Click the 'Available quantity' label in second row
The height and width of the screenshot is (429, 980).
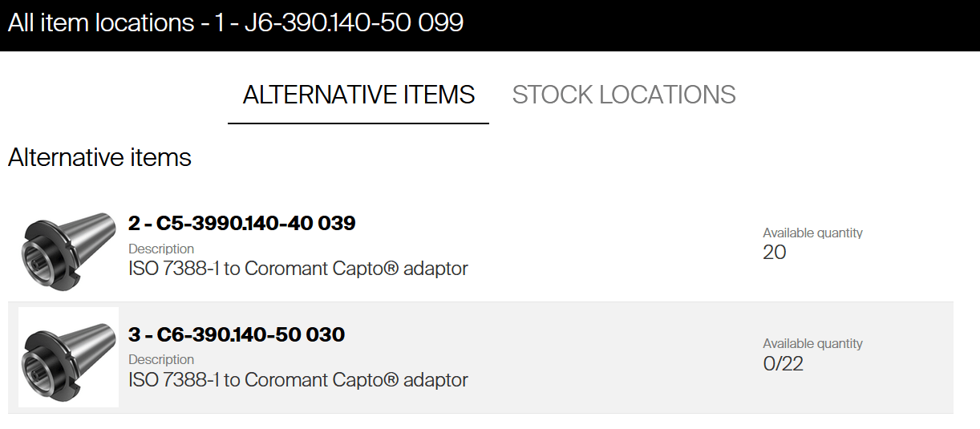[812, 344]
